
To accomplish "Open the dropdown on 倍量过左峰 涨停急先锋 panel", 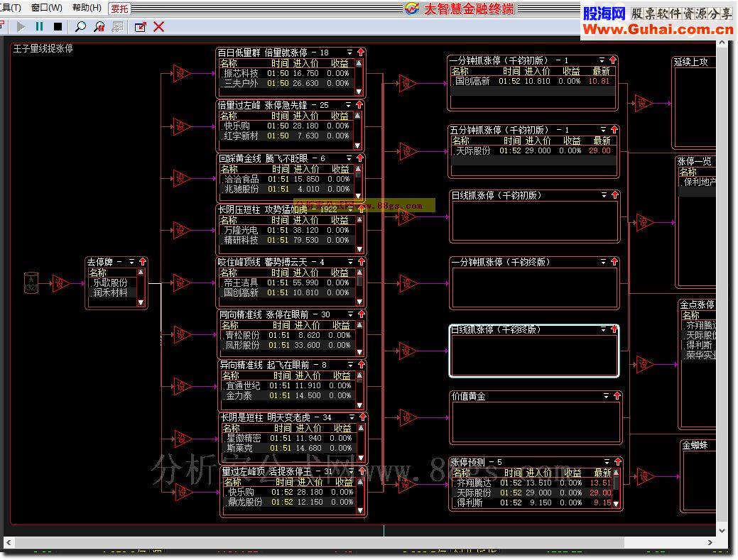I will click(x=349, y=104).
